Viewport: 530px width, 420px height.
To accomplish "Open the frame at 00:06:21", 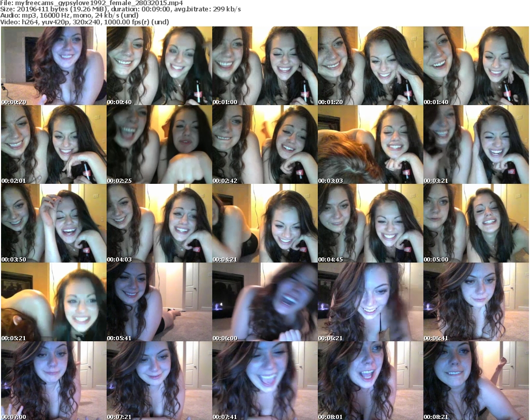I will (x=371, y=301).
